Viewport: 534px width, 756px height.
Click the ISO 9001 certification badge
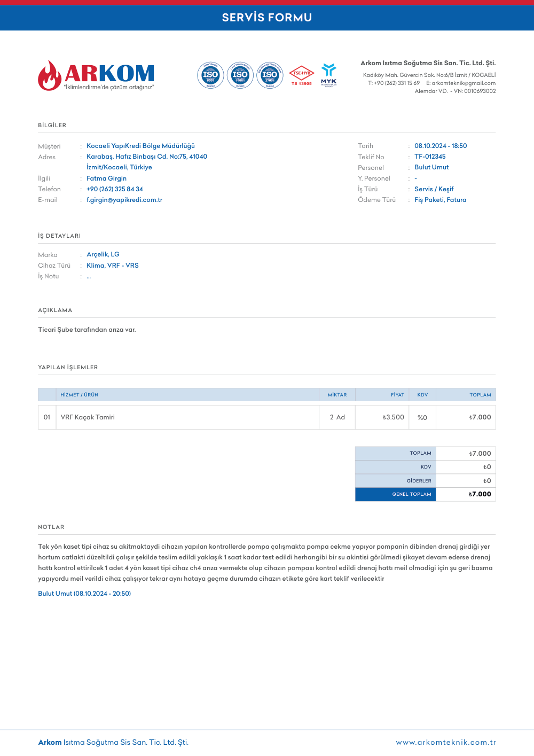click(210, 75)
